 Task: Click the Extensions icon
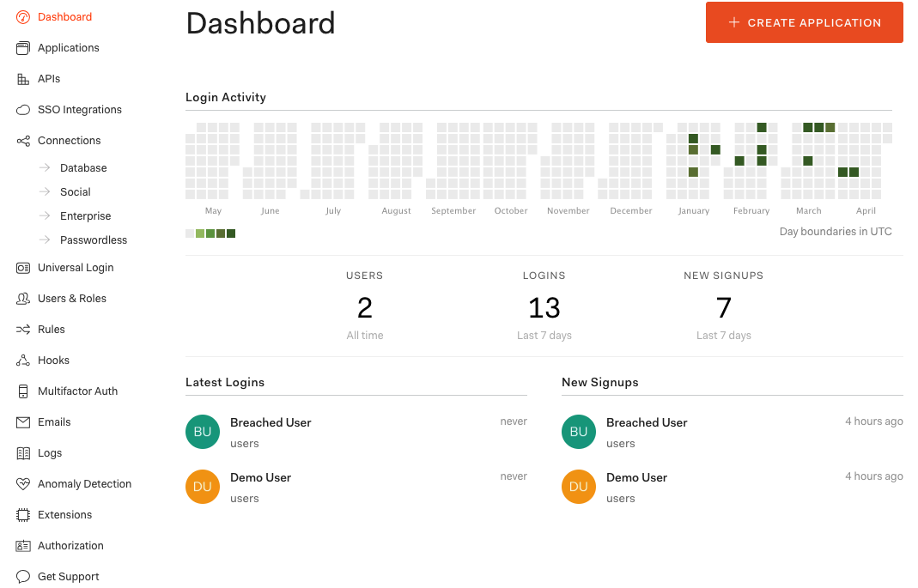(x=23, y=514)
